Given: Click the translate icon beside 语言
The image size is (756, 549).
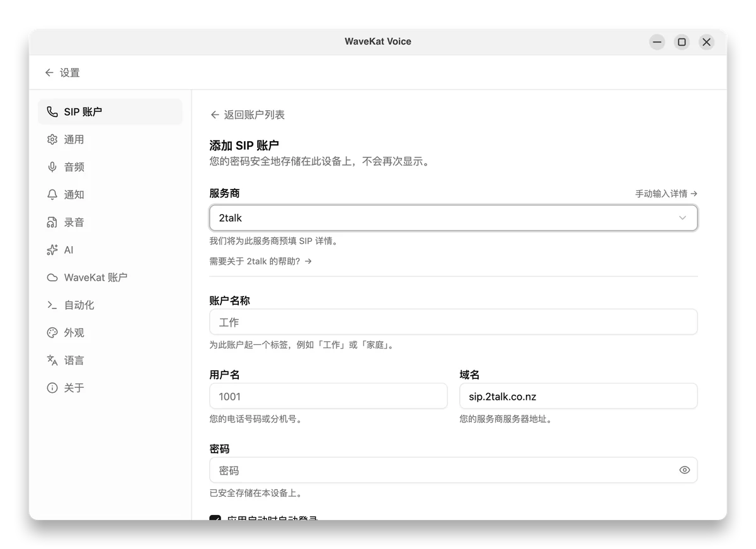Looking at the screenshot, I should pyautogui.click(x=52, y=361).
